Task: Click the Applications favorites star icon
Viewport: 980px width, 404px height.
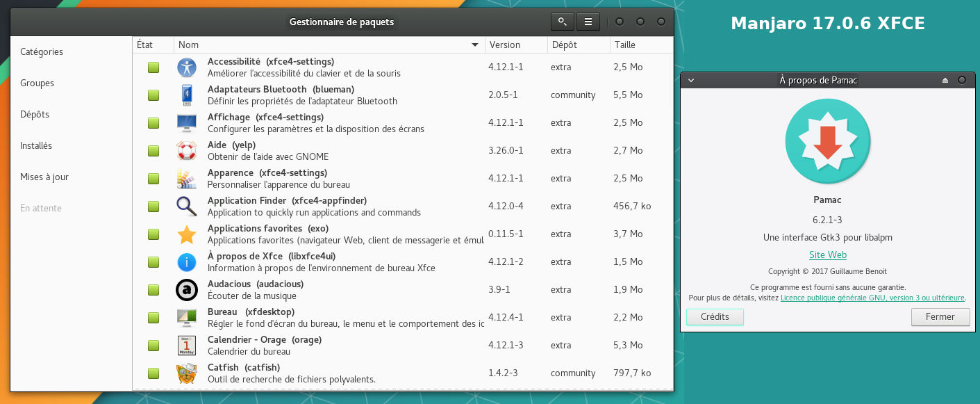Action: coord(187,234)
